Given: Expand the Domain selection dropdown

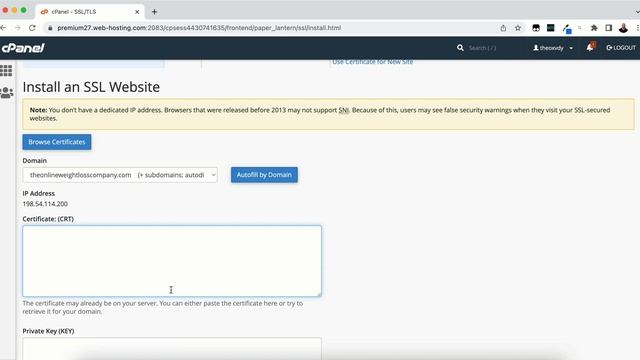Looking at the screenshot, I should tap(120, 175).
